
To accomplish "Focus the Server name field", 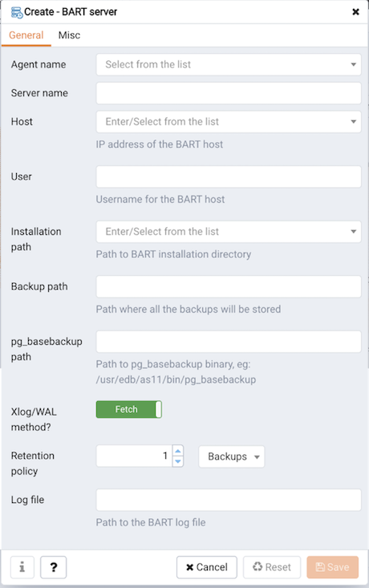I will 229,93.
